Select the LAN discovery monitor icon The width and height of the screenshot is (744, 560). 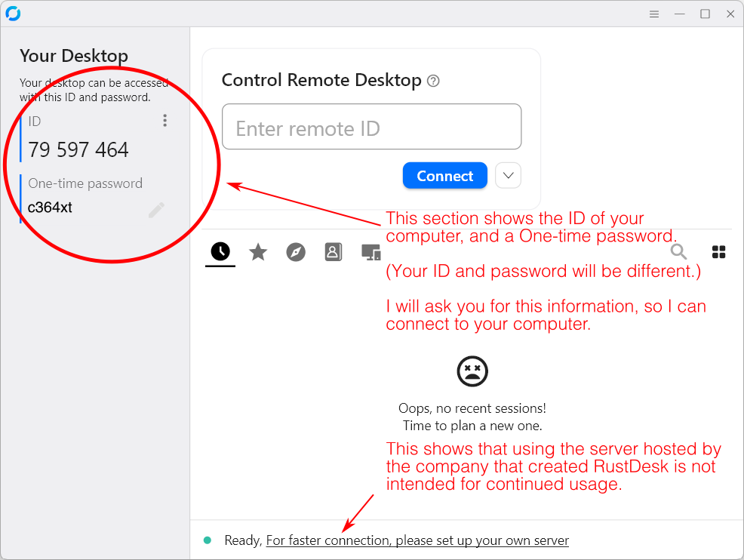pos(370,252)
